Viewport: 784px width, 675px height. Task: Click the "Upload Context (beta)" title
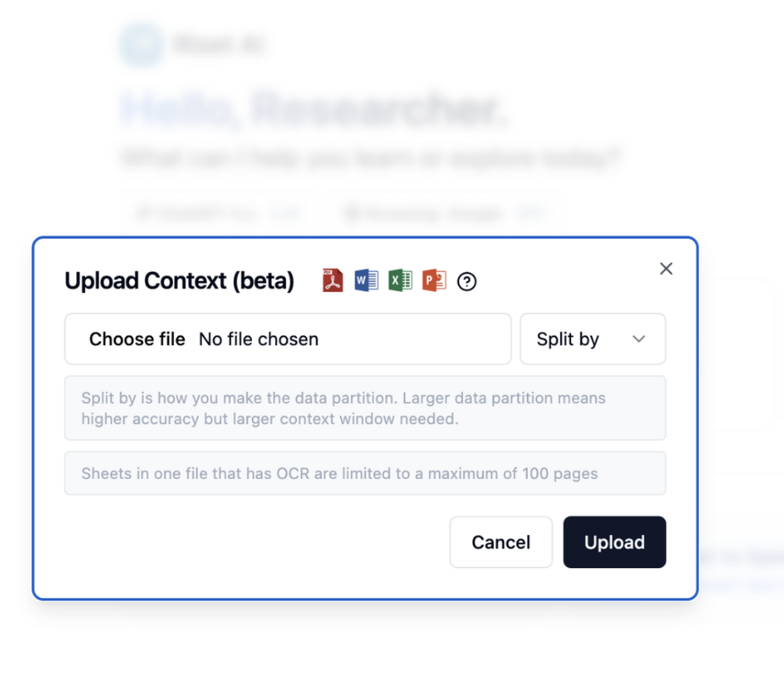pyautogui.click(x=179, y=281)
